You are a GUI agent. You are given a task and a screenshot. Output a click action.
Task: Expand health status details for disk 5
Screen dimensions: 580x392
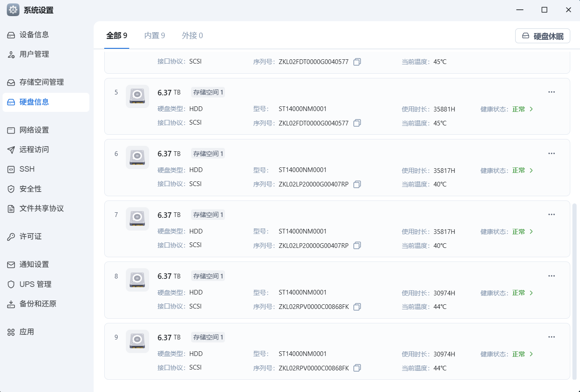(531, 109)
